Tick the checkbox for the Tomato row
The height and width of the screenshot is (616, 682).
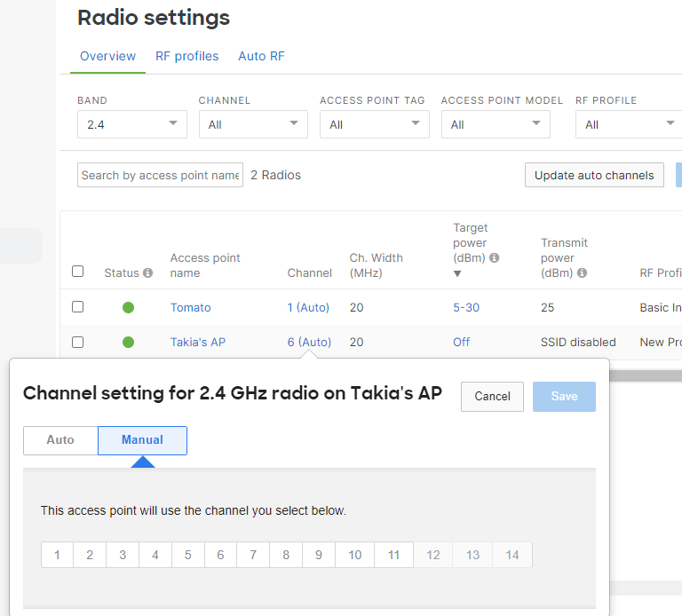(x=78, y=307)
